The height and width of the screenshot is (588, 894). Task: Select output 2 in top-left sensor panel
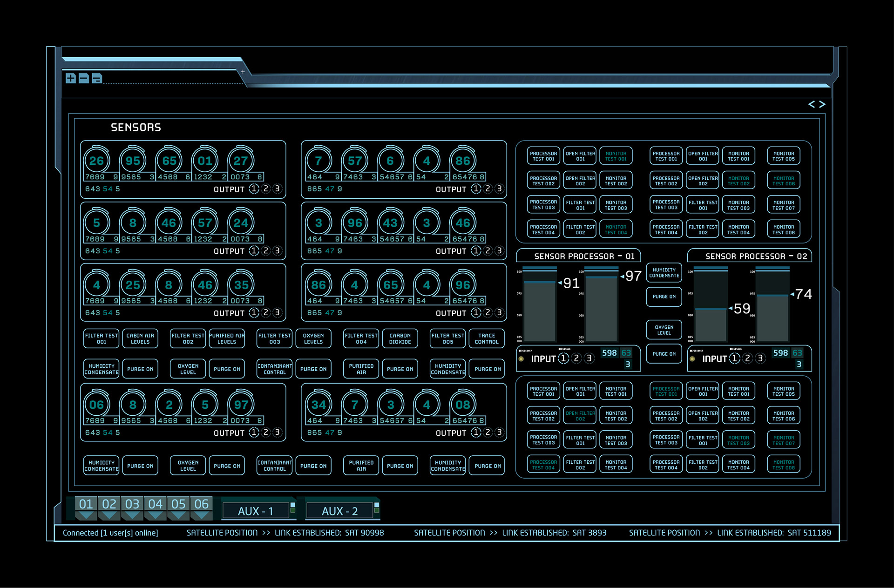[x=266, y=189]
